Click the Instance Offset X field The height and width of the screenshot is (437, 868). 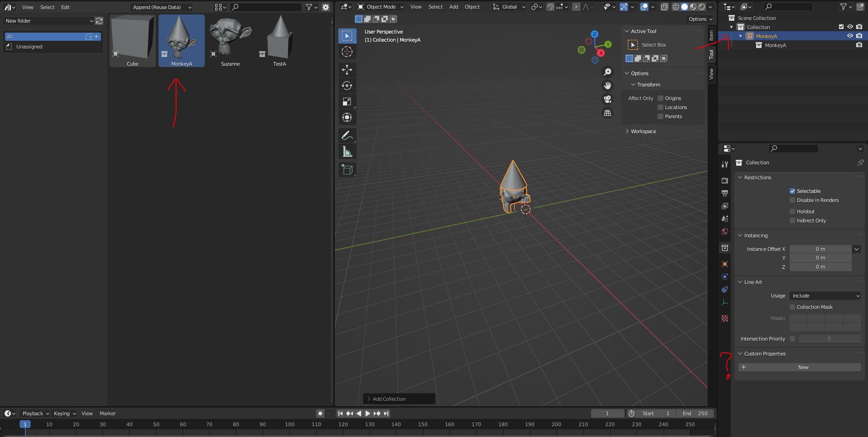point(820,249)
